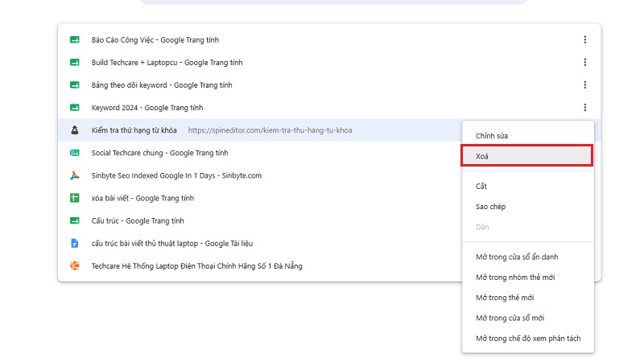
Task: Open the Bảng theo dõi keyword bookmark
Action: point(162,85)
